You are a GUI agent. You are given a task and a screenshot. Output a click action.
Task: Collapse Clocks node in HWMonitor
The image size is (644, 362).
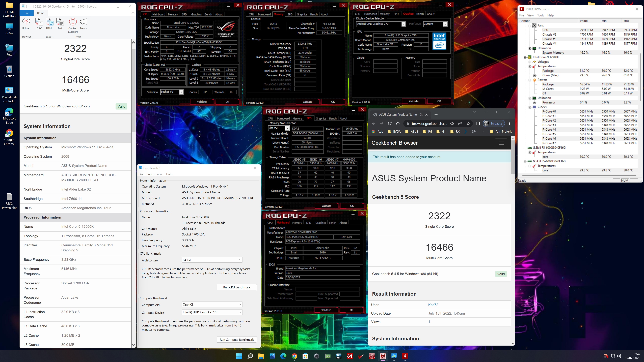click(529, 107)
